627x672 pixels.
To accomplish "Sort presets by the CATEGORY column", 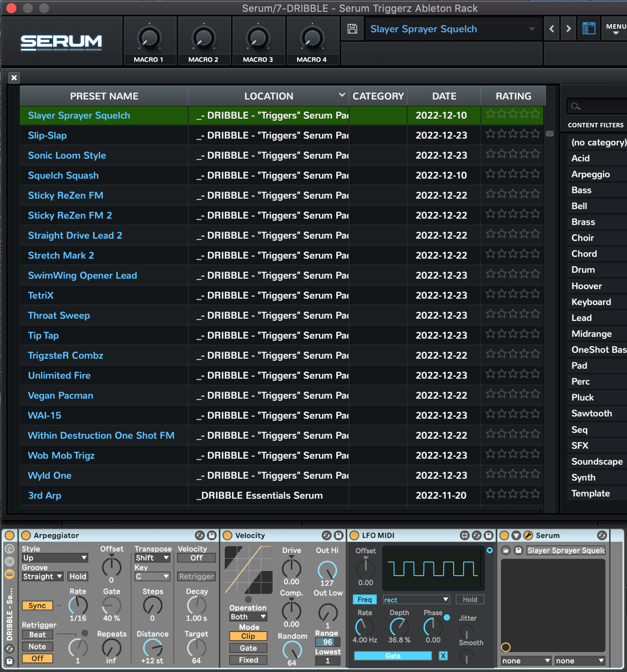I will click(378, 96).
